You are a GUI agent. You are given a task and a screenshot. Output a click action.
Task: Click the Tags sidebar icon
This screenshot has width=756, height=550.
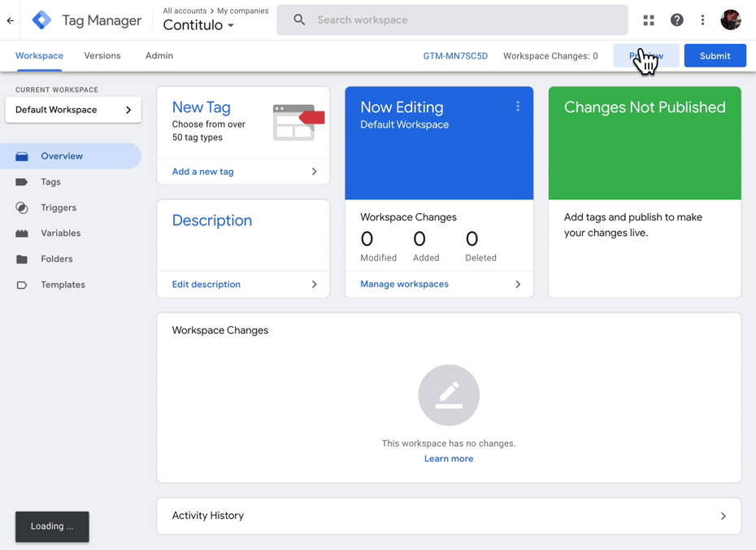(x=22, y=182)
